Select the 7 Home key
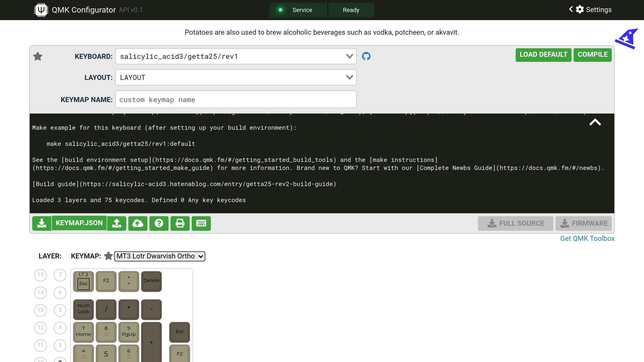 coord(83,332)
